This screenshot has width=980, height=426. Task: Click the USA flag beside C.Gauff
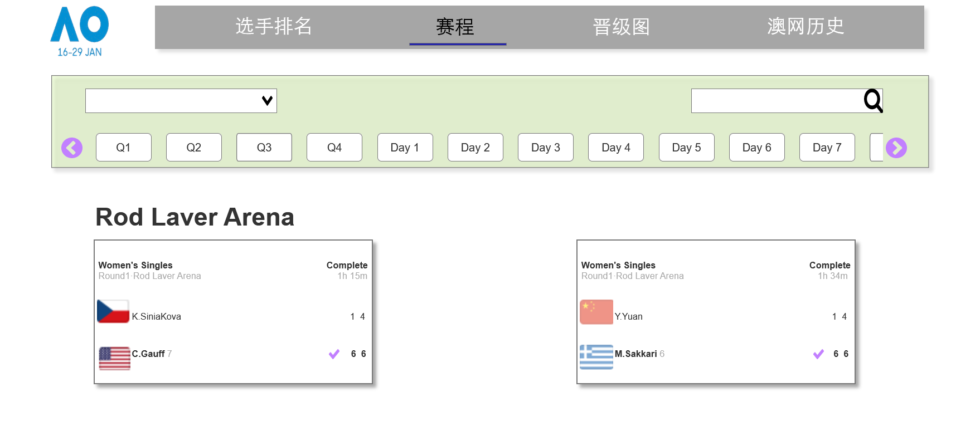[114, 358]
